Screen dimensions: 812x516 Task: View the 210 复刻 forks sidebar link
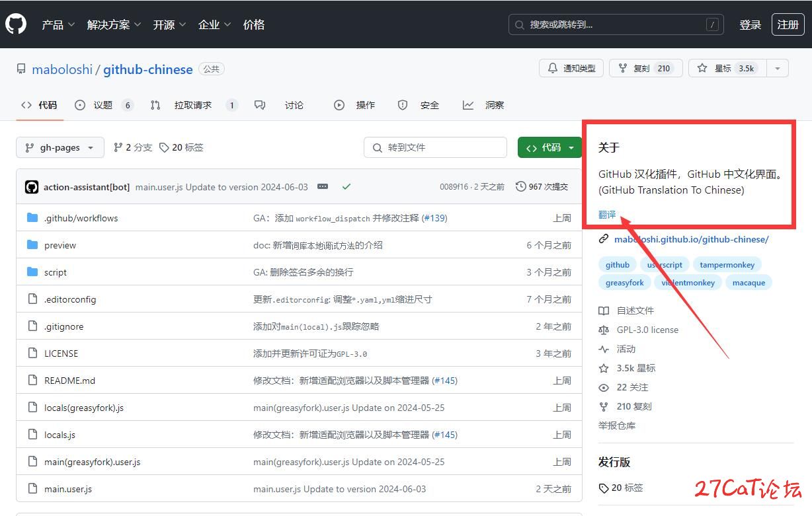pyautogui.click(x=625, y=406)
